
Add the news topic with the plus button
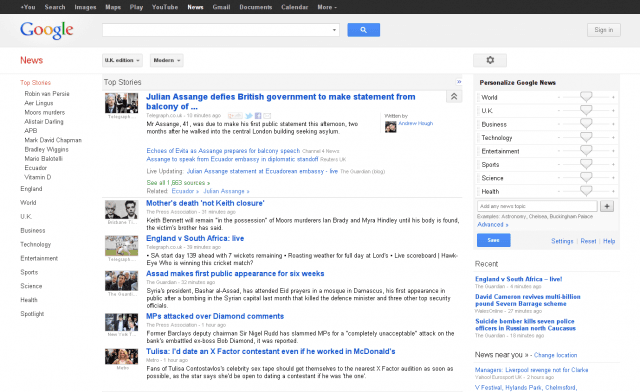click(x=607, y=206)
